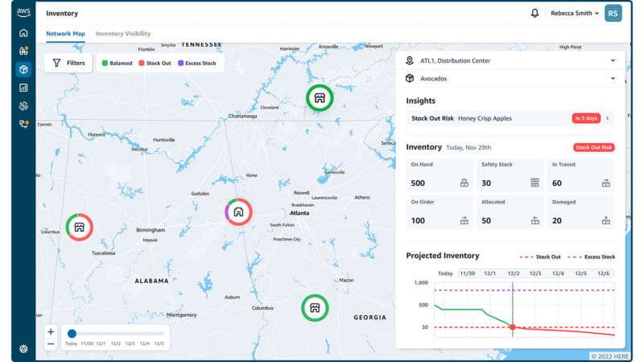Toggle the Excess Stock legend item

pyautogui.click(x=197, y=64)
